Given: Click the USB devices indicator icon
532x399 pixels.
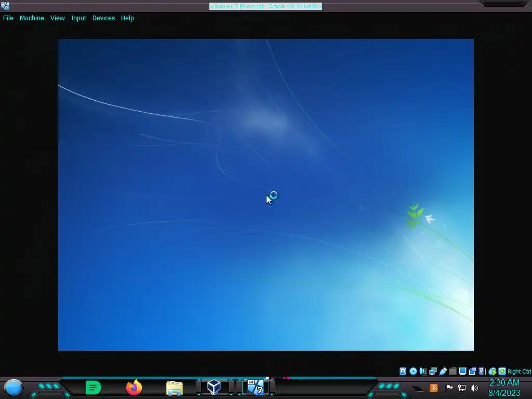Looking at the screenshot, I should [x=443, y=371].
